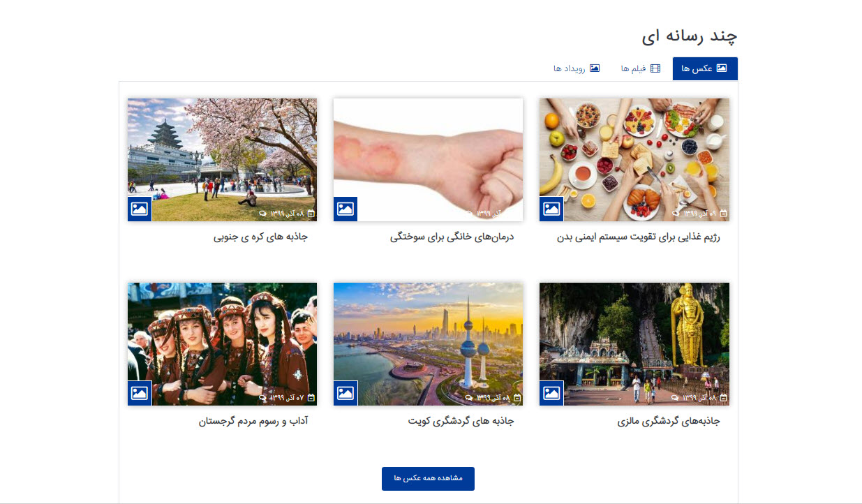The height and width of the screenshot is (504, 862).
Task: Open link جاذبه‌های گردشگری مالزی
Action: (669, 422)
